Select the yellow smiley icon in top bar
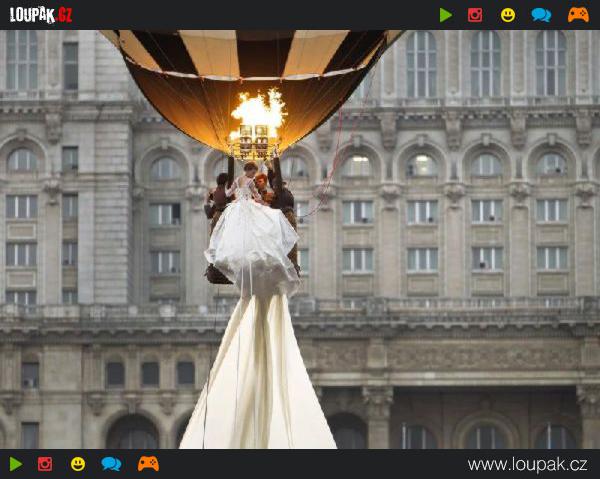This screenshot has width=600, height=479. [508, 15]
